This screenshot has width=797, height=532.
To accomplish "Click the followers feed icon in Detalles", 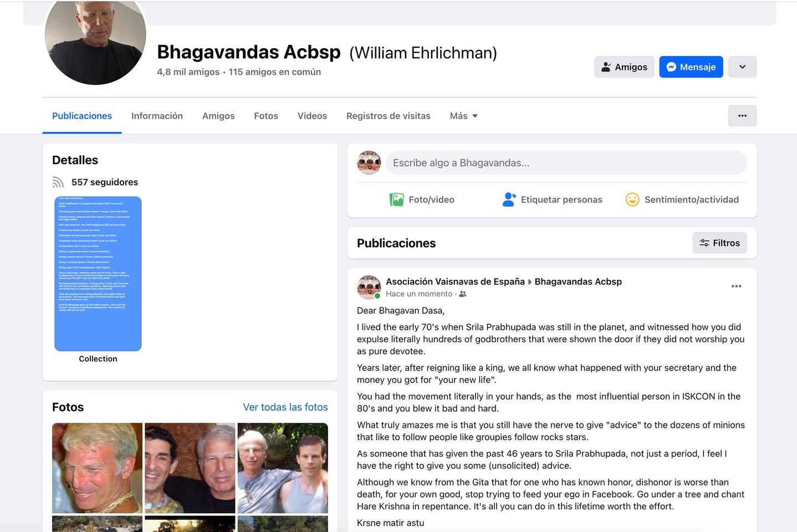I will 58,182.
